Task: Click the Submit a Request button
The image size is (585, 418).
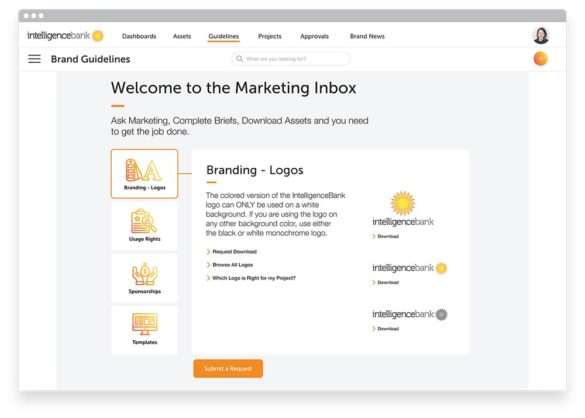Action: coord(228,368)
